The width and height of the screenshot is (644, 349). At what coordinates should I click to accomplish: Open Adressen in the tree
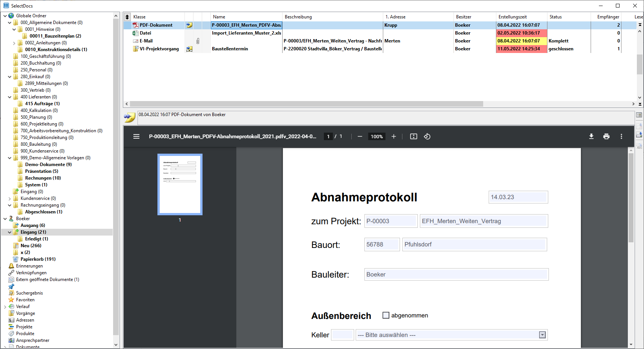click(25, 320)
